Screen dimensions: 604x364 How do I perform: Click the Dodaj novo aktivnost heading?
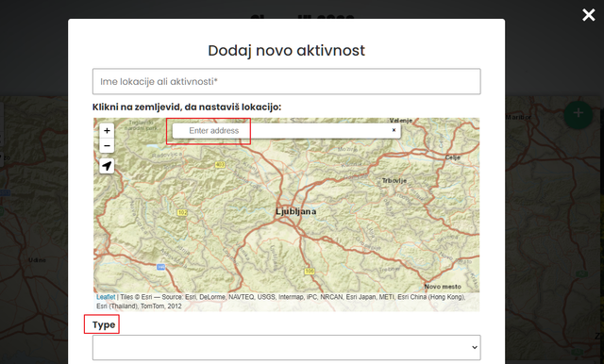(286, 50)
